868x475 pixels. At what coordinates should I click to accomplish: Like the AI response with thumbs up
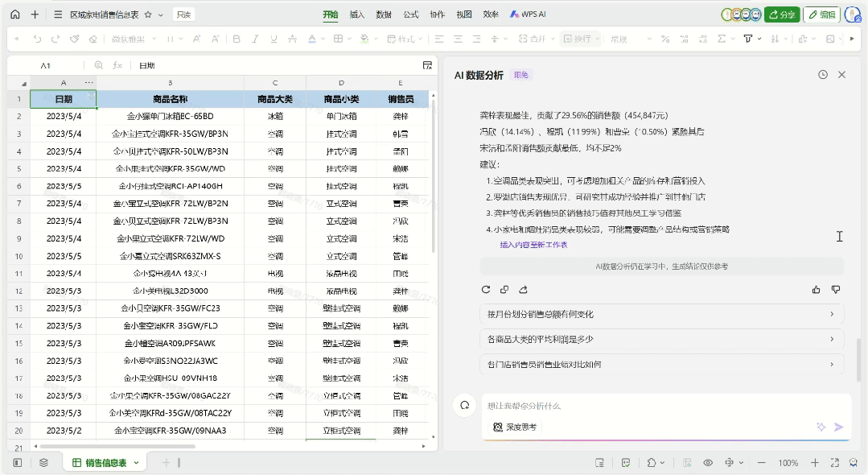coord(816,289)
